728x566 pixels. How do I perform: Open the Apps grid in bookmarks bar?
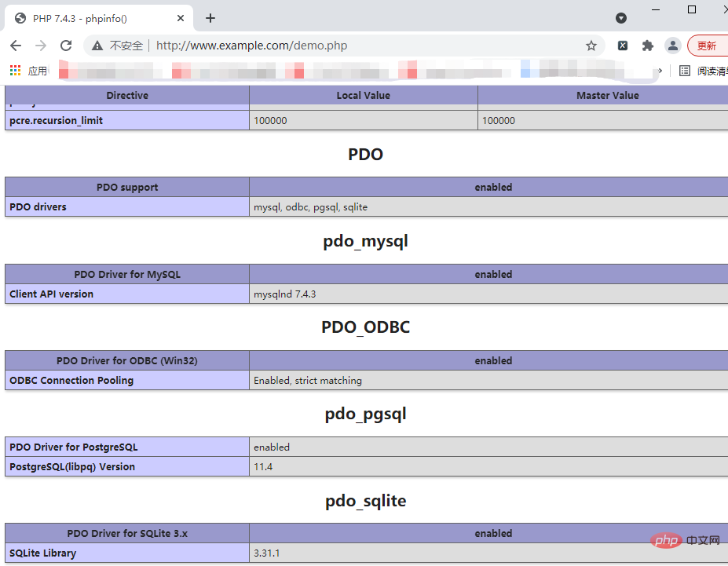16,71
